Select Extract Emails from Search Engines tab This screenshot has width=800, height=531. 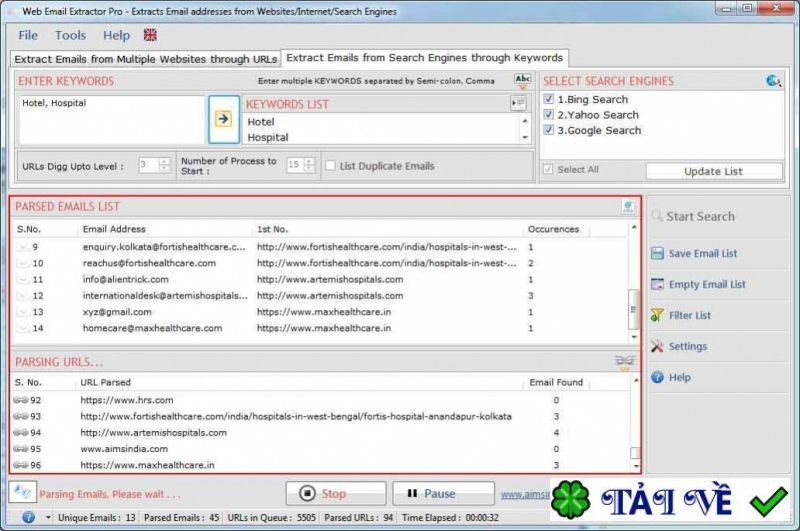click(x=424, y=58)
